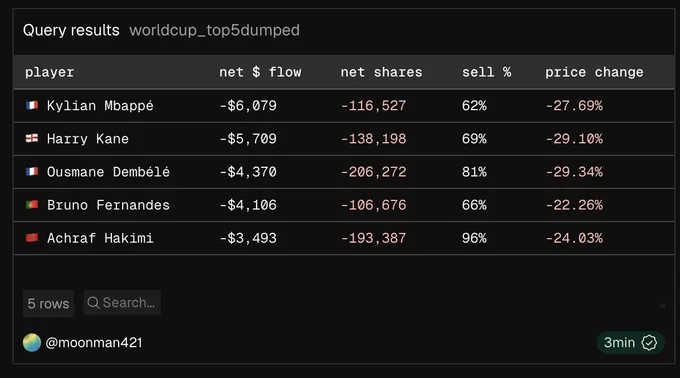Select Achraf Hakimi's 96% sell cell
Image resolution: width=680 pixels, height=378 pixels.
pyautogui.click(x=474, y=238)
